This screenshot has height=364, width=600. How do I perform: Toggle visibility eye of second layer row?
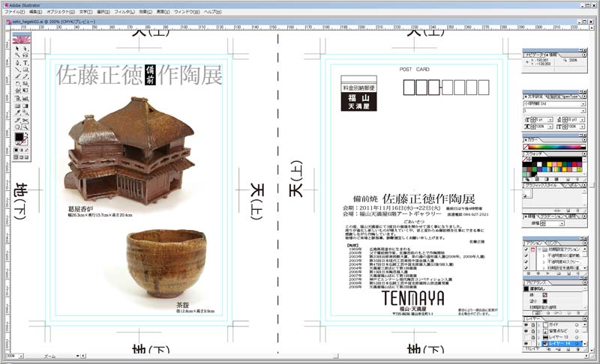click(x=526, y=331)
